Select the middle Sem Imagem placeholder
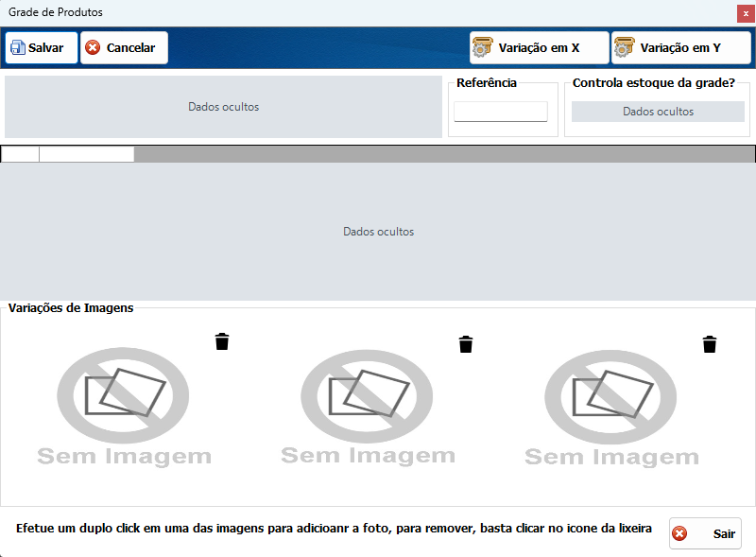This screenshot has height=557, width=756. point(368,408)
